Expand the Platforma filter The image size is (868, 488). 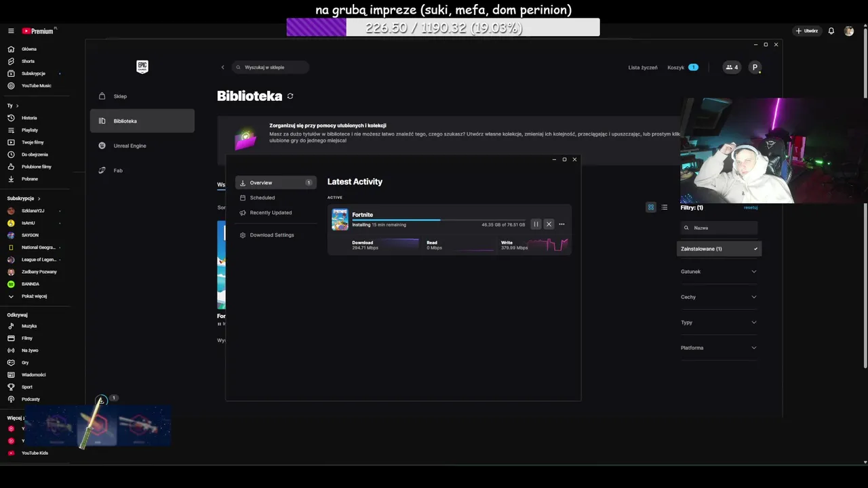coord(719,348)
